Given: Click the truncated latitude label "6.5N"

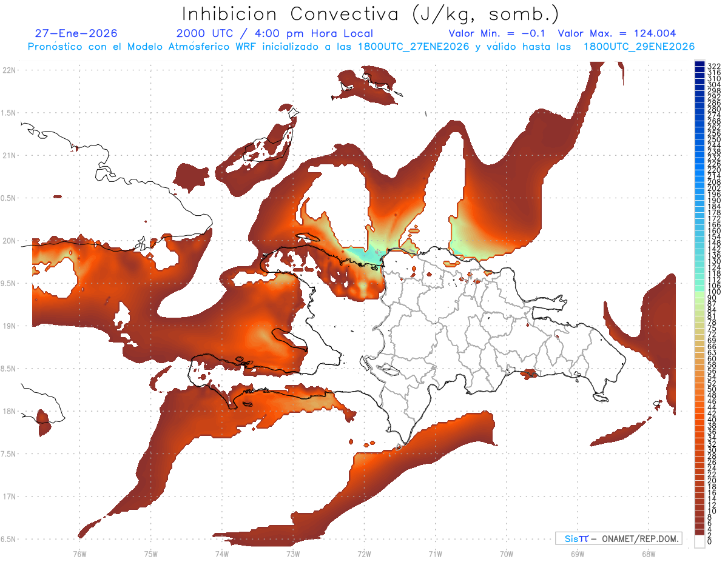Looking at the screenshot, I should tap(8, 539).
